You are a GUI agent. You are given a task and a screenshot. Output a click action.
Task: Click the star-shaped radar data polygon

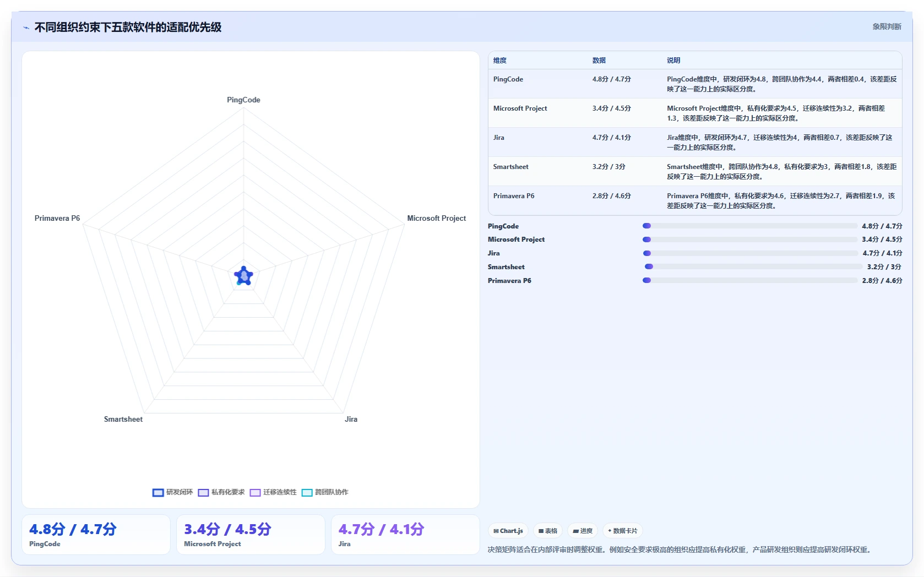pos(243,276)
